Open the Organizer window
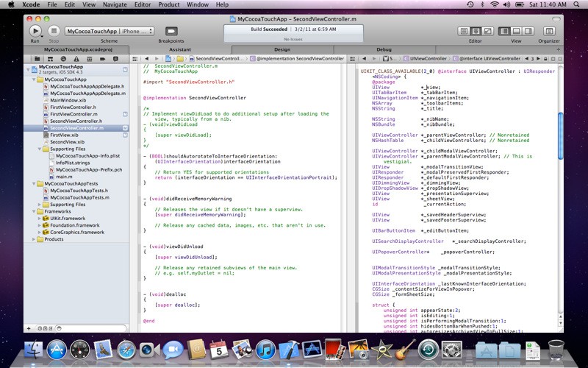Screen dimensions: 588x368 pos(549,31)
